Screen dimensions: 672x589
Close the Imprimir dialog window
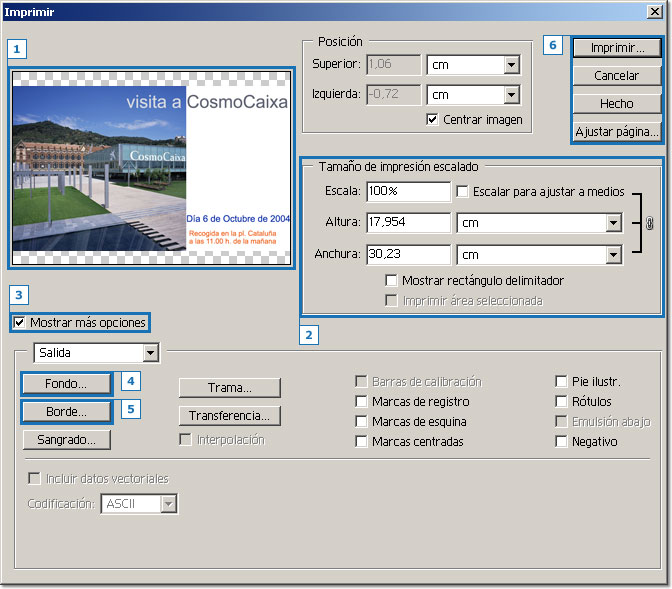click(656, 12)
